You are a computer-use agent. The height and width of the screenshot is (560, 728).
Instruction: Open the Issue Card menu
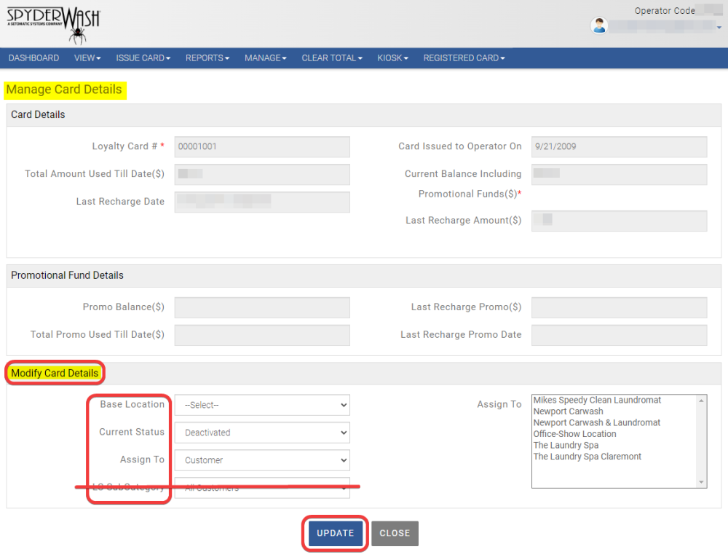click(143, 58)
